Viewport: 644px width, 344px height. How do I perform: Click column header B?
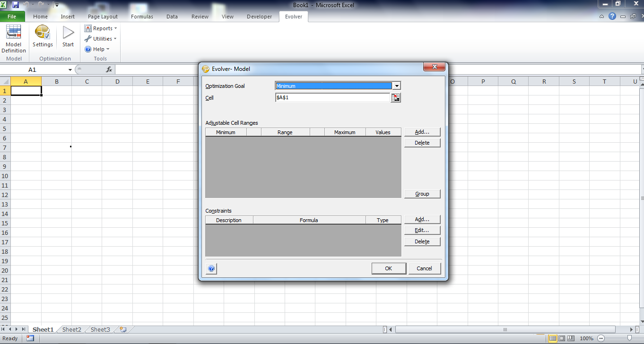click(x=57, y=82)
